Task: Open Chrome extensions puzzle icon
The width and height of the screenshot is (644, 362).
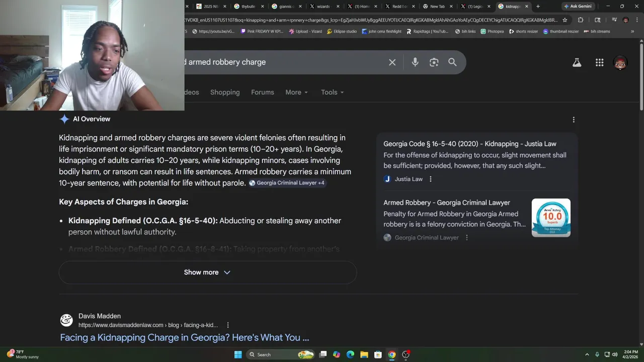Action: pyautogui.click(x=580, y=20)
